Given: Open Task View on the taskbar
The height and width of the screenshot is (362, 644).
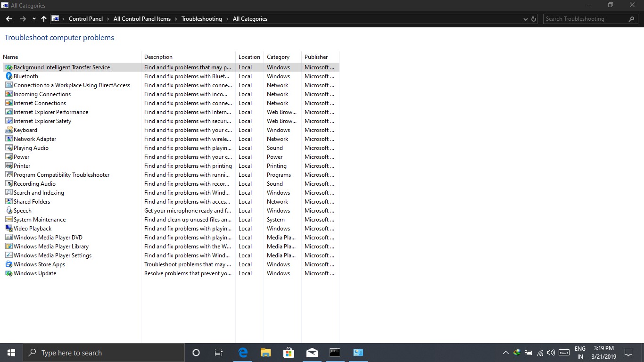Looking at the screenshot, I should 219,353.
